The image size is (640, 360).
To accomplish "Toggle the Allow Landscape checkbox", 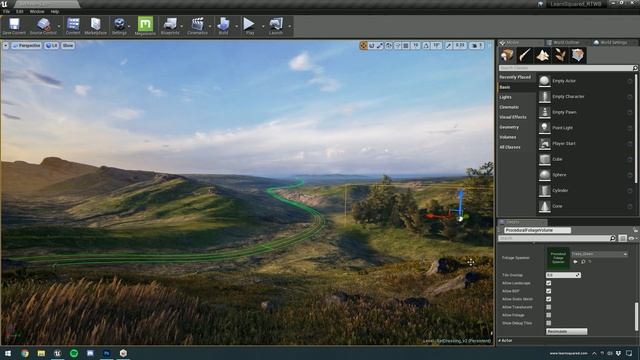I will coord(549,283).
